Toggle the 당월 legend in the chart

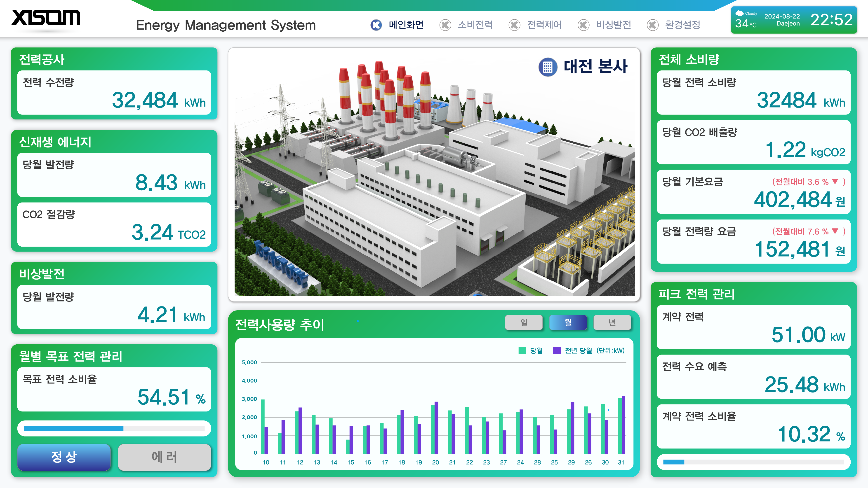tap(529, 351)
